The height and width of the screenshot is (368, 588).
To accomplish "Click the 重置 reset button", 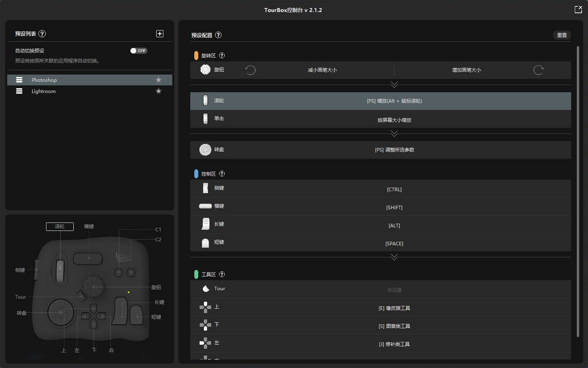I will 562,35.
